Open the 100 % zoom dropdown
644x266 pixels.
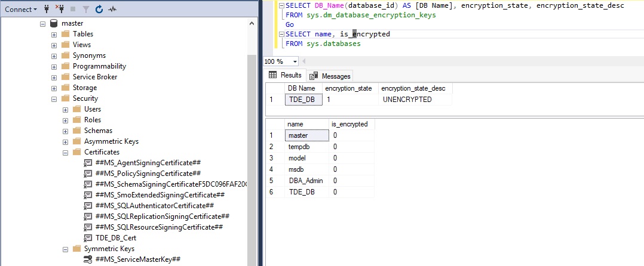(295, 62)
